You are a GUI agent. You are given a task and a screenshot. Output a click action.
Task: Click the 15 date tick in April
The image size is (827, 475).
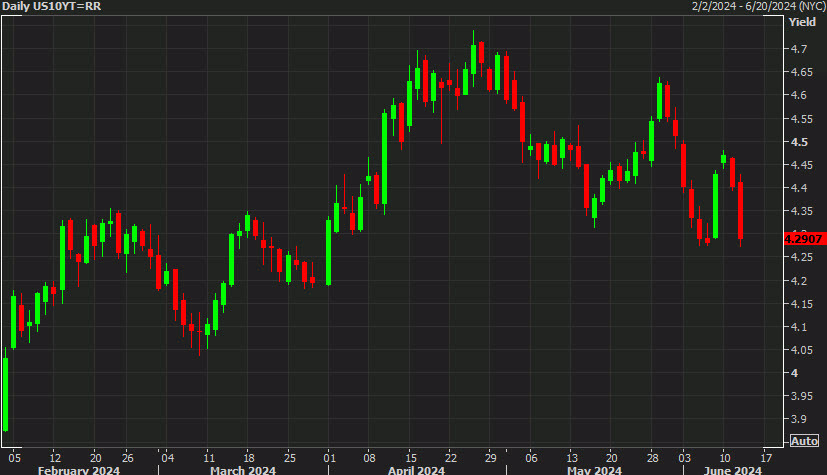[411, 458]
